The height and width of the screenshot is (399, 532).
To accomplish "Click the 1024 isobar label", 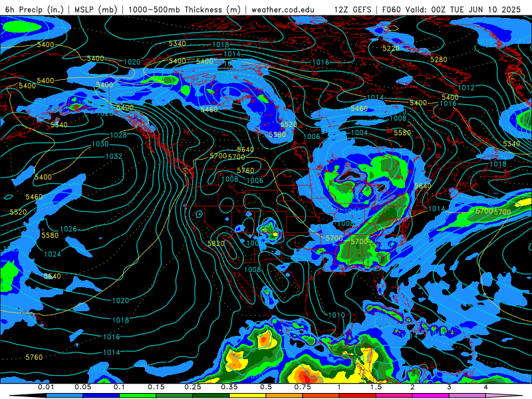I will pos(53,254).
